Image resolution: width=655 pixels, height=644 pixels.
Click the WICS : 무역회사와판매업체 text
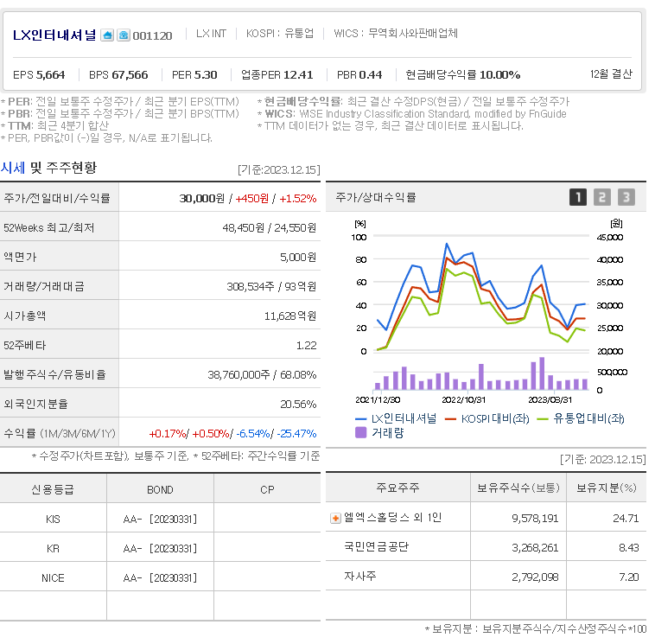pos(396,34)
